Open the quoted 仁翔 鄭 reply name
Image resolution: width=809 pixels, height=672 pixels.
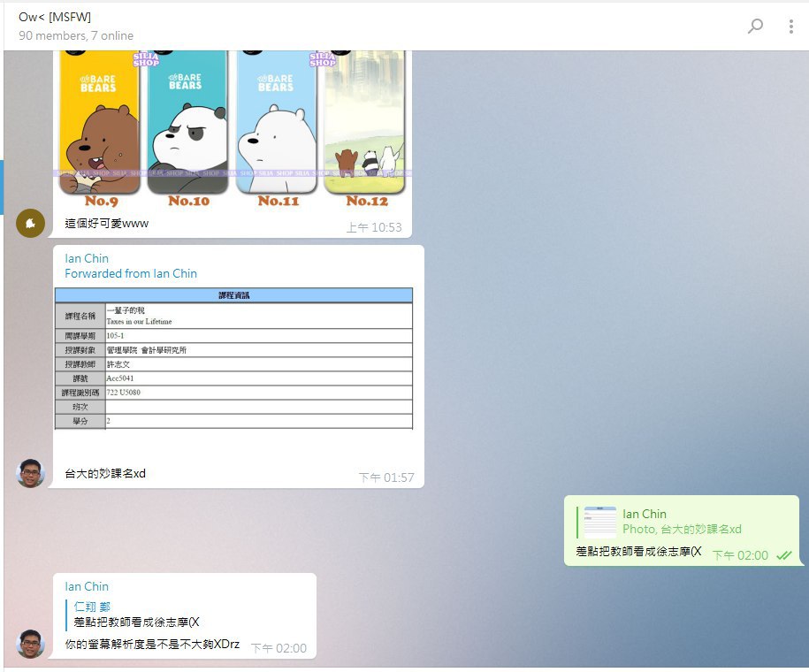[x=92, y=607]
